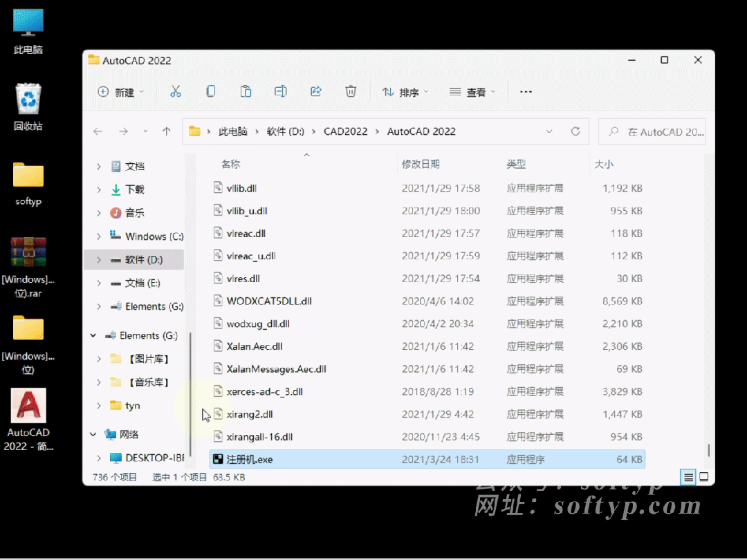Open the three-dot more options menu
Viewport: 747px width, 560px height.
(x=526, y=92)
